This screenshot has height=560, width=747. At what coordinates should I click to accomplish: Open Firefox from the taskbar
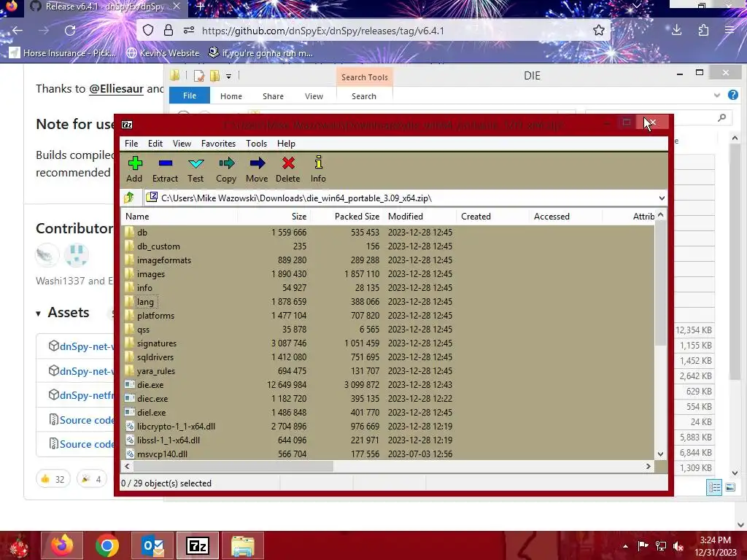pyautogui.click(x=62, y=545)
